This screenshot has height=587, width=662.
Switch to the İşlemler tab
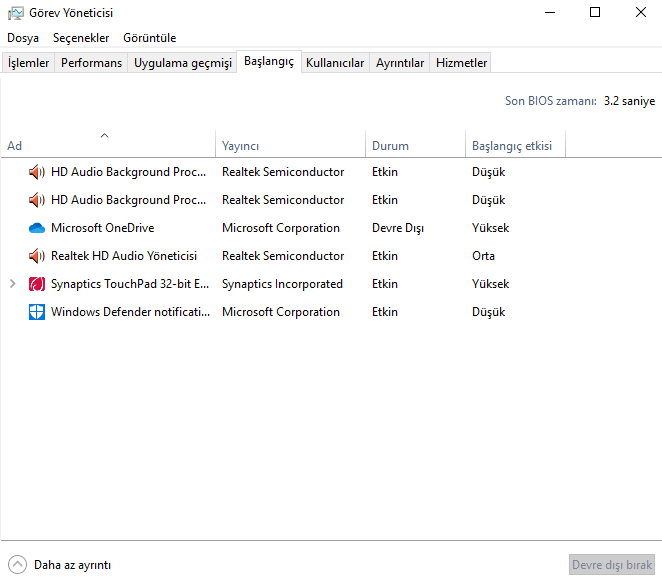click(28, 63)
